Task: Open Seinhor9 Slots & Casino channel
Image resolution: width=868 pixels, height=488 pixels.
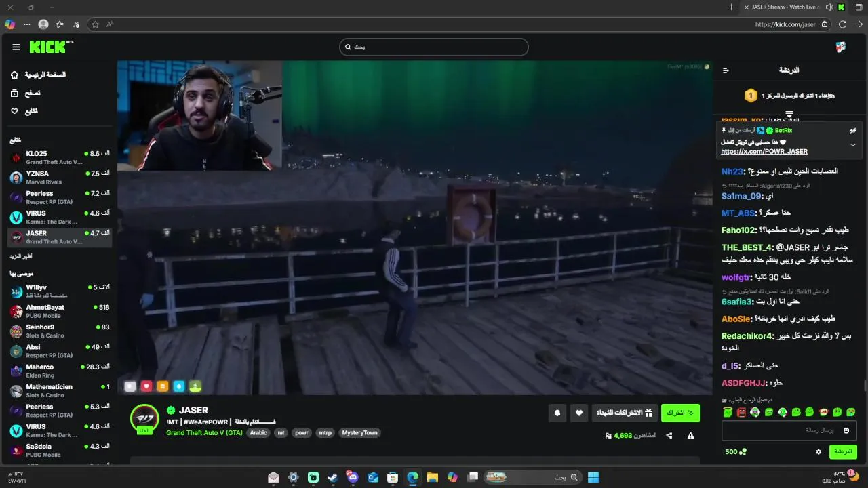Action: (x=60, y=331)
